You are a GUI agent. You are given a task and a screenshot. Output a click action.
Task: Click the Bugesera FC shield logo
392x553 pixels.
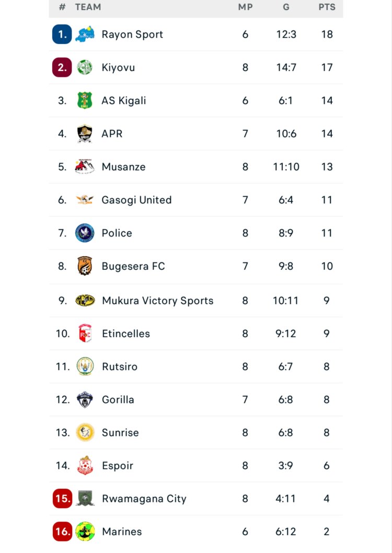pyautogui.click(x=85, y=266)
